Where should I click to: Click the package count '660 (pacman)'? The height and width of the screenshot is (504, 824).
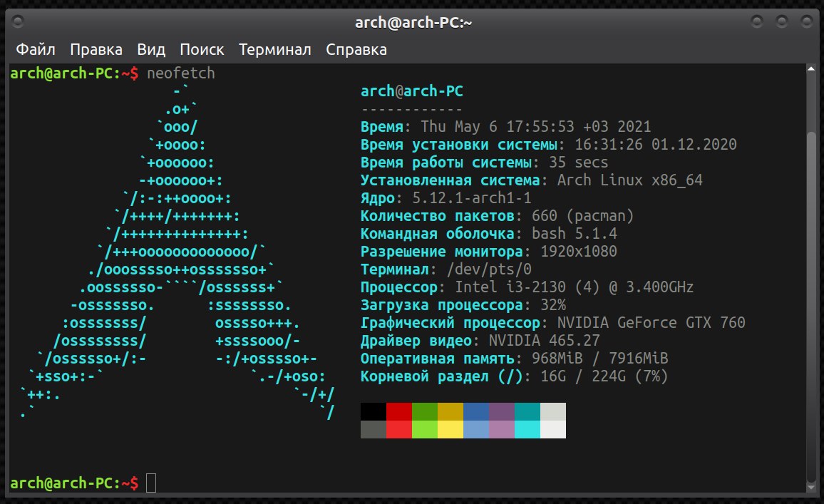click(583, 216)
